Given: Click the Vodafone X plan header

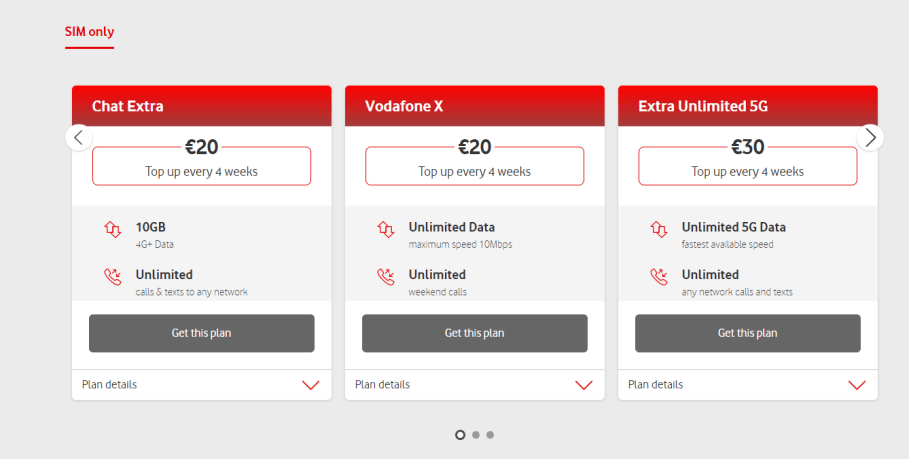Looking at the screenshot, I should pyautogui.click(x=475, y=106).
